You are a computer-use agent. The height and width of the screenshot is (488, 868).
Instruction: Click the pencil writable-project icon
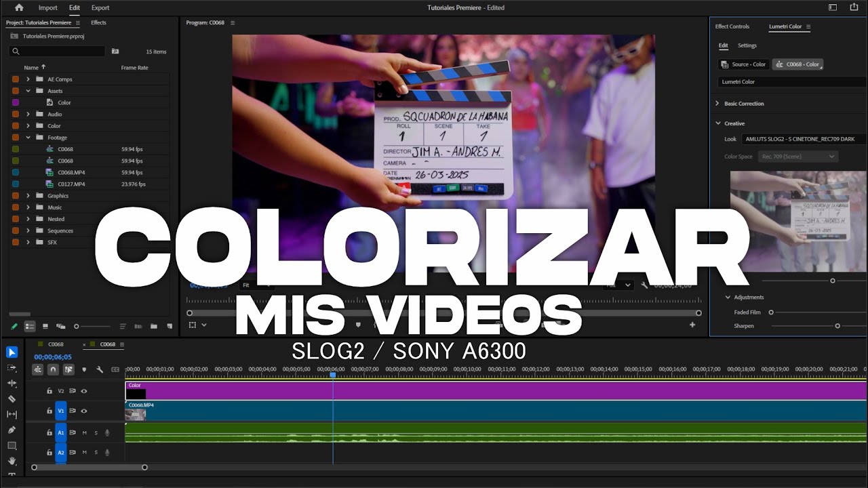(14, 326)
